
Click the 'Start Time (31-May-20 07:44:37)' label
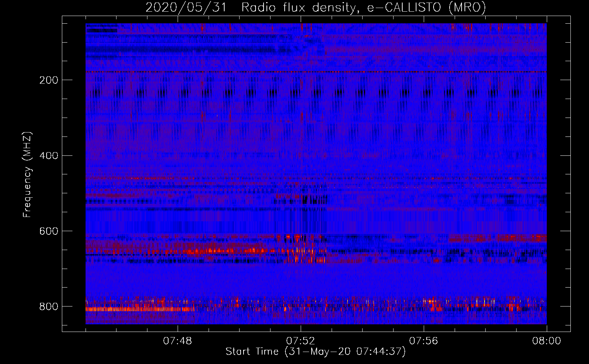click(x=316, y=352)
